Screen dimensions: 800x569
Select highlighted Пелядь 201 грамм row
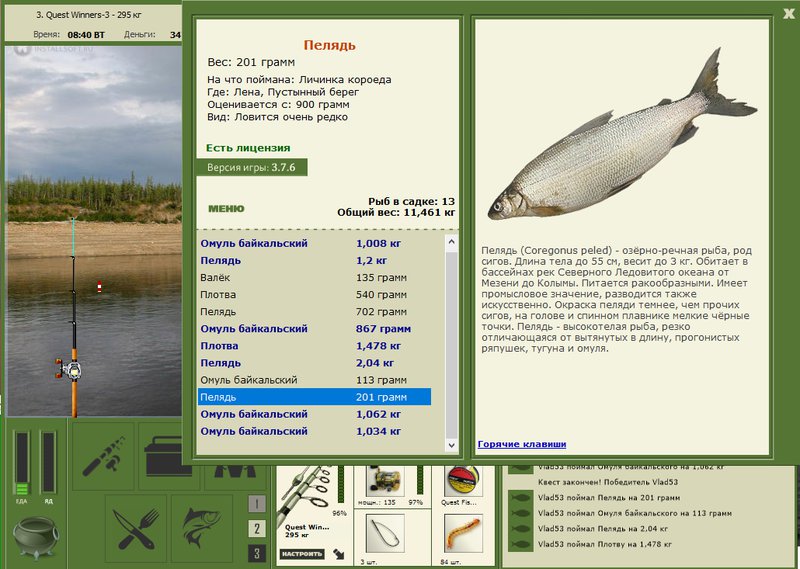314,397
